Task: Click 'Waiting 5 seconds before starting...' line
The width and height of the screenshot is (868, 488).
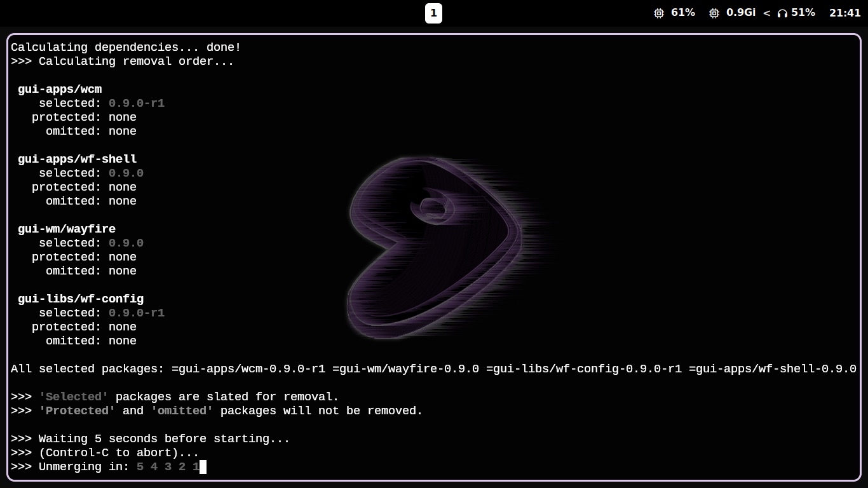Action: click(151, 438)
